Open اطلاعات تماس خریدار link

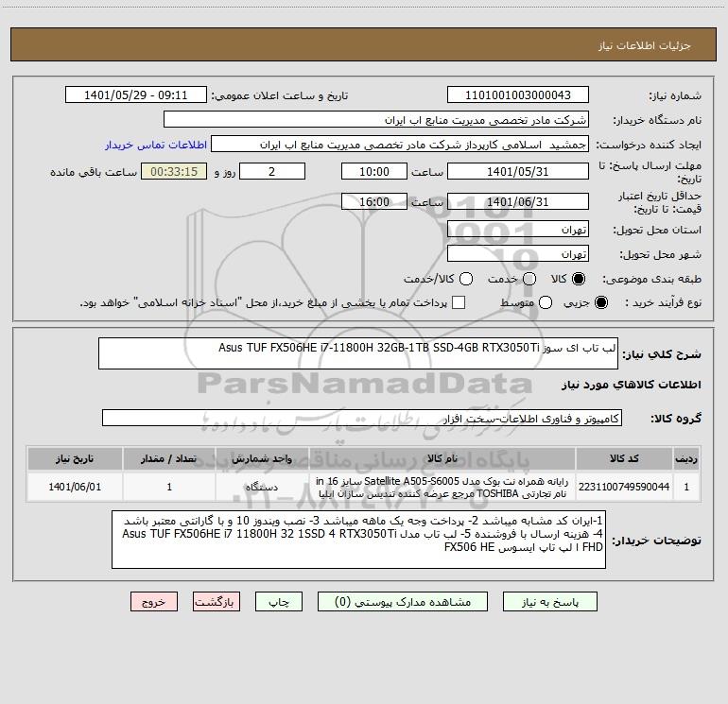coord(156,145)
